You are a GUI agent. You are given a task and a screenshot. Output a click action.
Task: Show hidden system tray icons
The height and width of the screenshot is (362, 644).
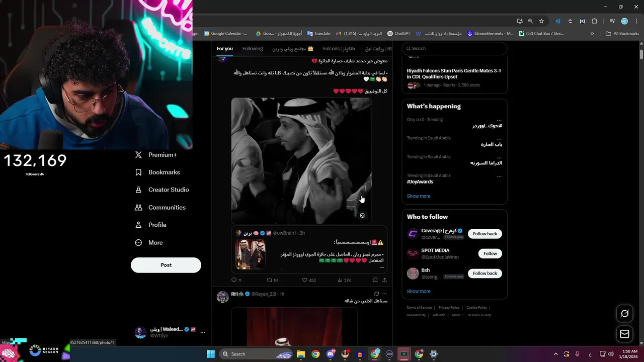click(555, 354)
